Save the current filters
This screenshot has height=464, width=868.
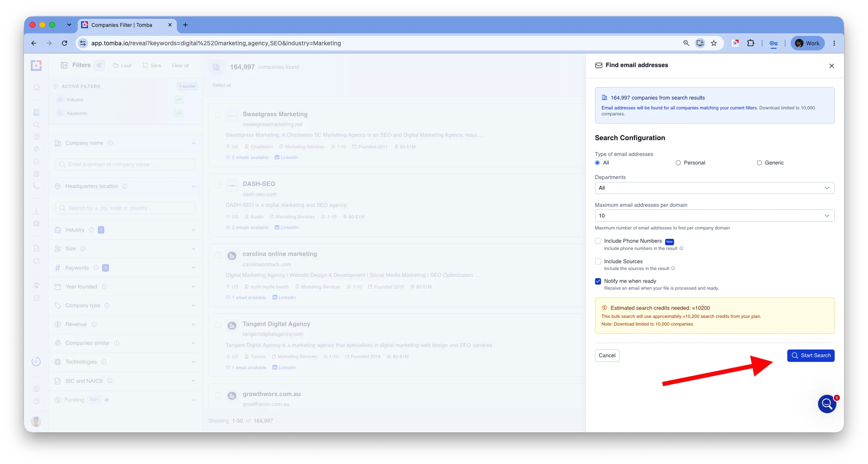pyautogui.click(x=152, y=66)
